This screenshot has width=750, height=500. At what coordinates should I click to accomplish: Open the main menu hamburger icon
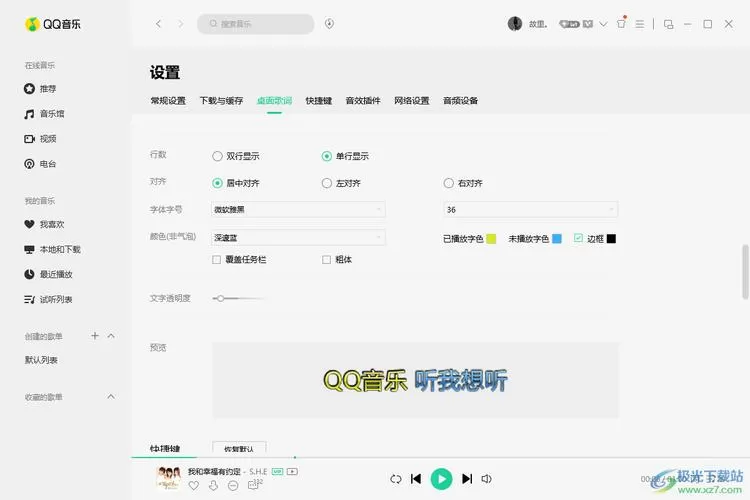pyautogui.click(x=640, y=24)
